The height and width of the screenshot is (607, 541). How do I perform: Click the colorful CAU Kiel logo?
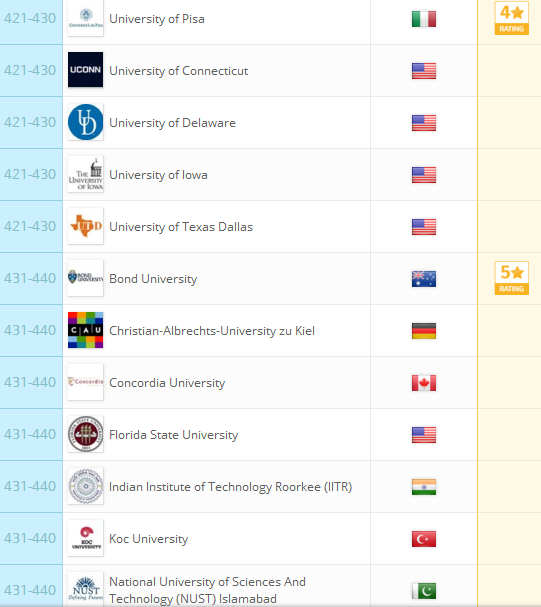click(x=86, y=330)
